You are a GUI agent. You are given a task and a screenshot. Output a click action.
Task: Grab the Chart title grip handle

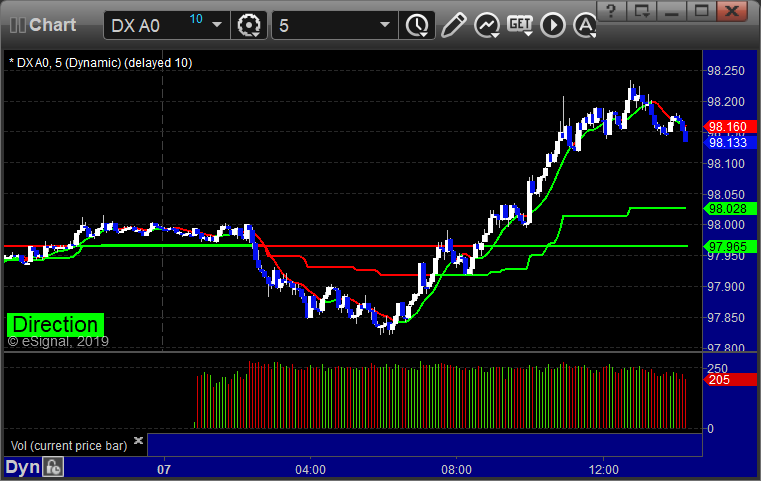17,25
